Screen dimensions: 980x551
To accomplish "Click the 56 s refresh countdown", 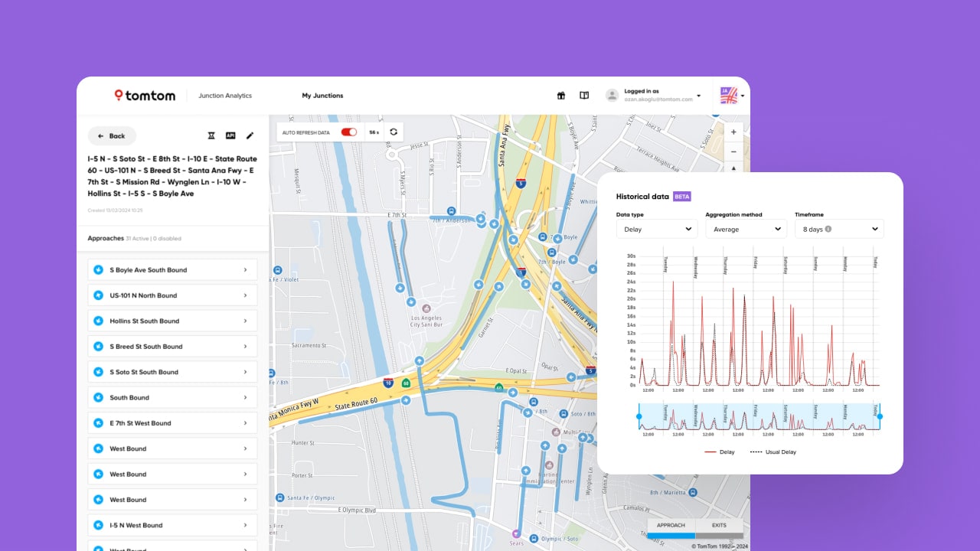I will point(374,132).
